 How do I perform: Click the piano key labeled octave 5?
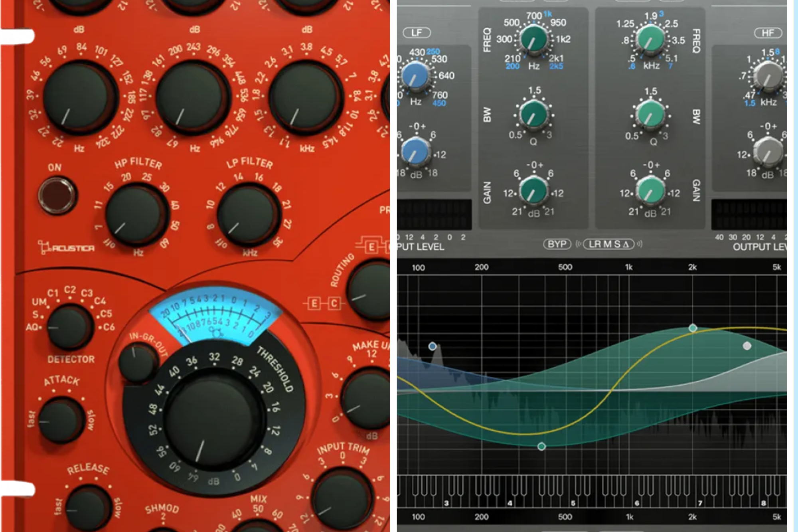click(x=573, y=492)
